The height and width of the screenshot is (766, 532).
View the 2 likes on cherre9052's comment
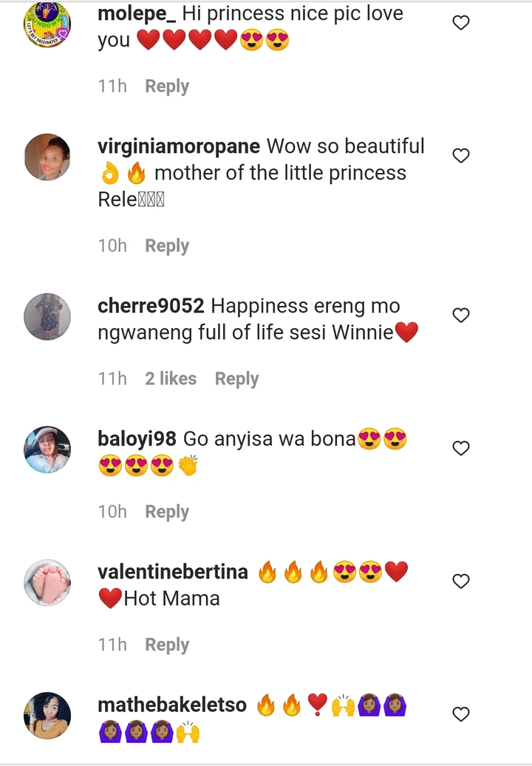pos(171,379)
